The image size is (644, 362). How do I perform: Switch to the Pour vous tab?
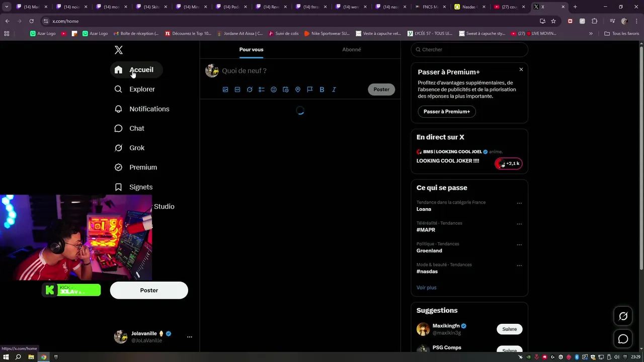click(251, 49)
